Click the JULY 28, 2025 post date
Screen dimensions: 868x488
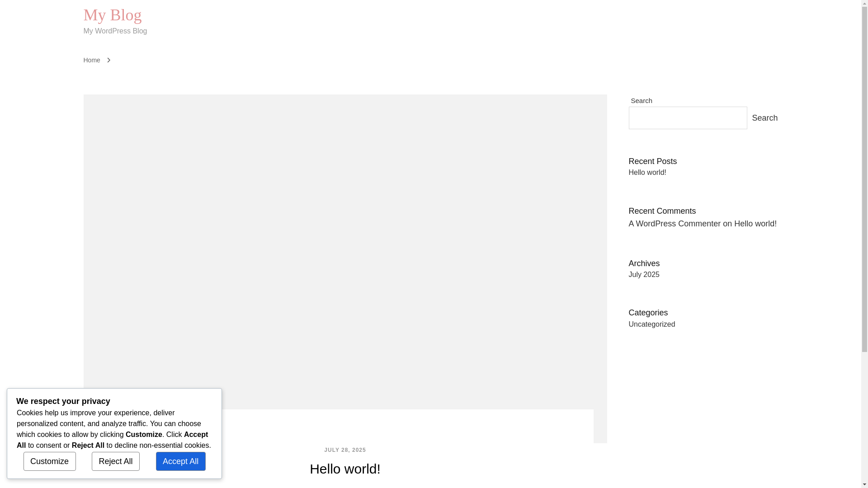point(345,450)
